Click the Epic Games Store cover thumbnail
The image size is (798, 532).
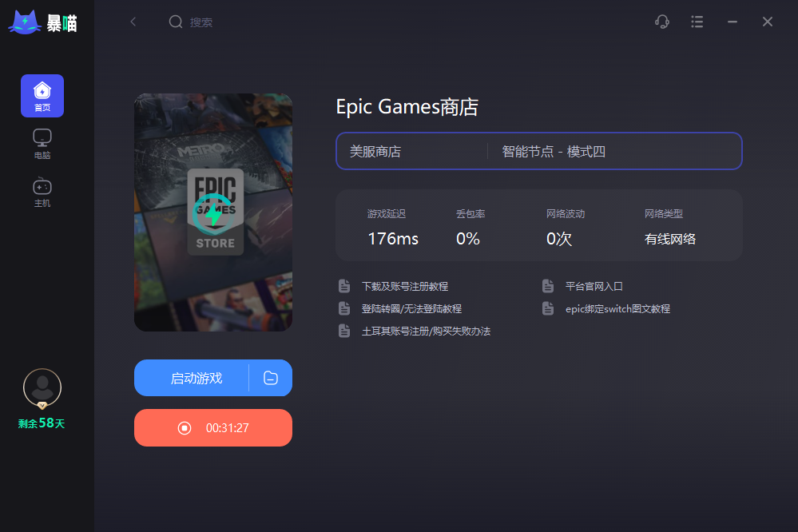(x=212, y=212)
